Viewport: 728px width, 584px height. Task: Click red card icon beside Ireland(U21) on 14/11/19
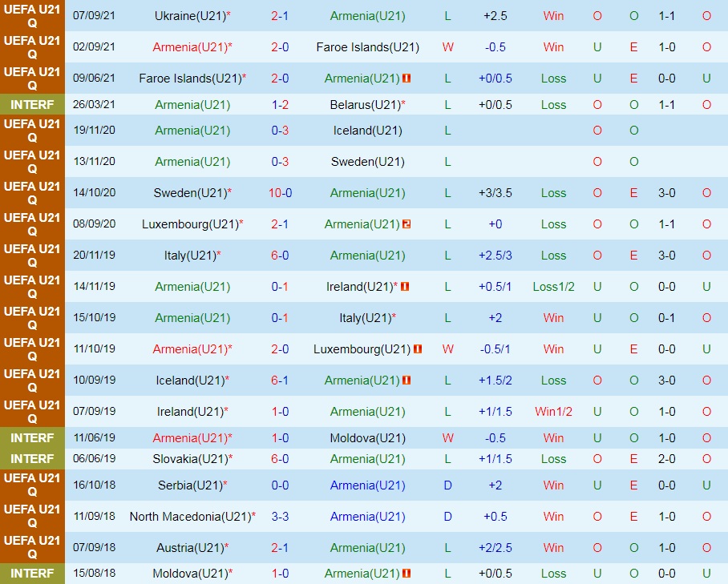[x=405, y=287]
